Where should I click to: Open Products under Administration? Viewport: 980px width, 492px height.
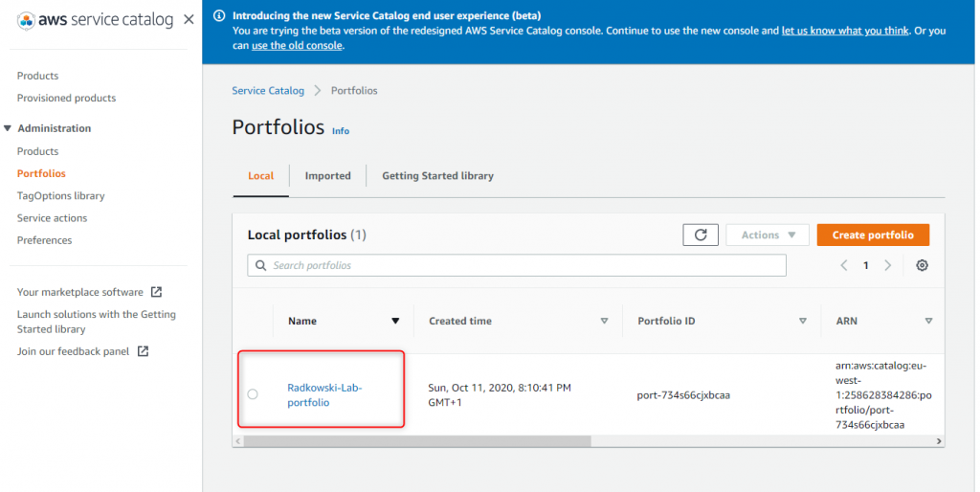click(x=37, y=151)
